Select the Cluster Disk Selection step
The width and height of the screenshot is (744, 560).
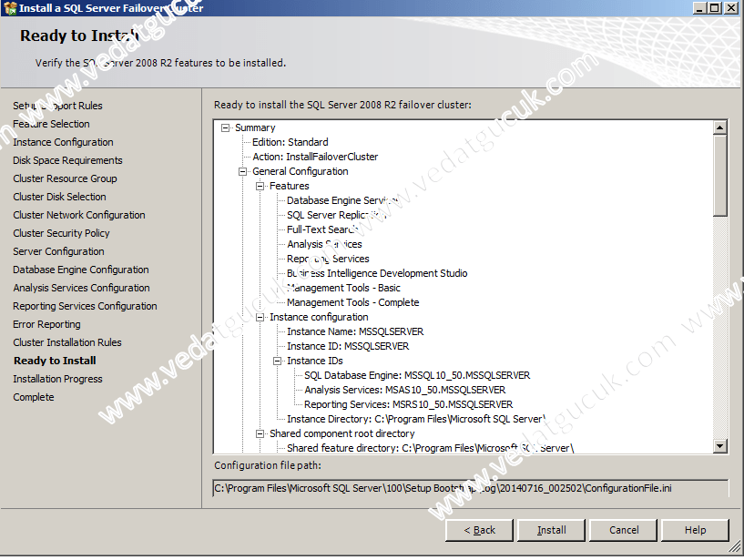[59, 197]
